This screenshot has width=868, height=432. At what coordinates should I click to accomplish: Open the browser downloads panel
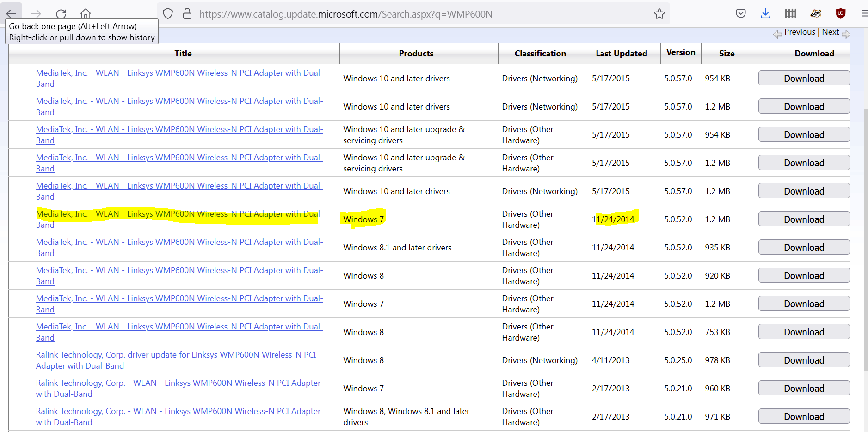click(x=766, y=14)
